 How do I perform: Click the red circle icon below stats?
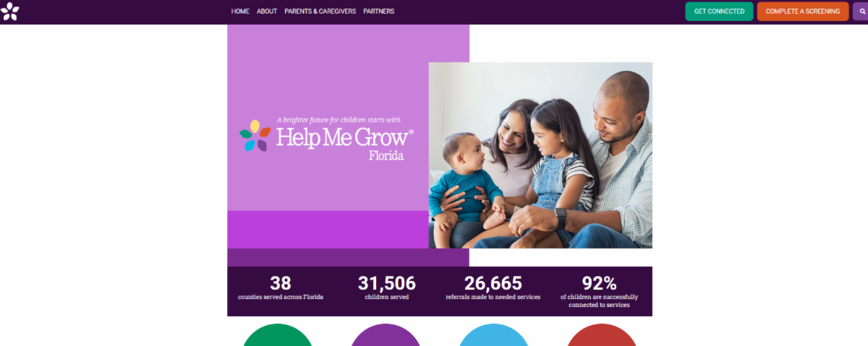point(602,335)
